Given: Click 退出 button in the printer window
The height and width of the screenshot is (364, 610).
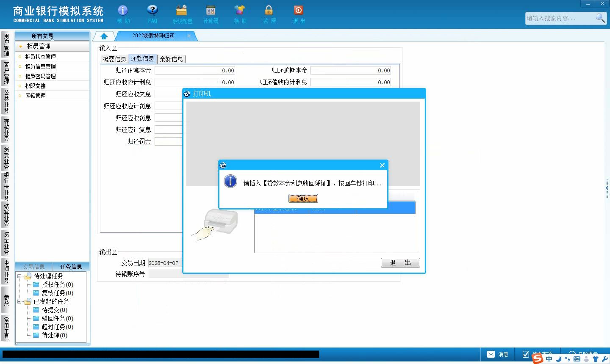Looking at the screenshot, I should tap(400, 263).
